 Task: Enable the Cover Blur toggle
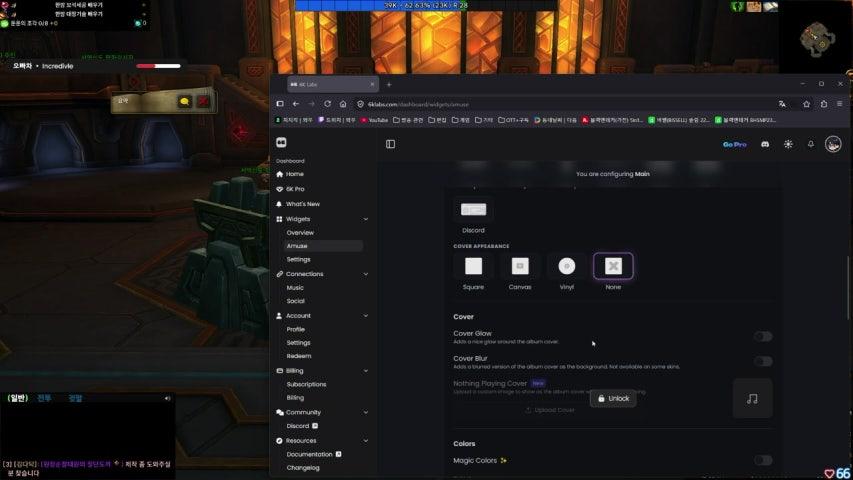[x=763, y=361]
